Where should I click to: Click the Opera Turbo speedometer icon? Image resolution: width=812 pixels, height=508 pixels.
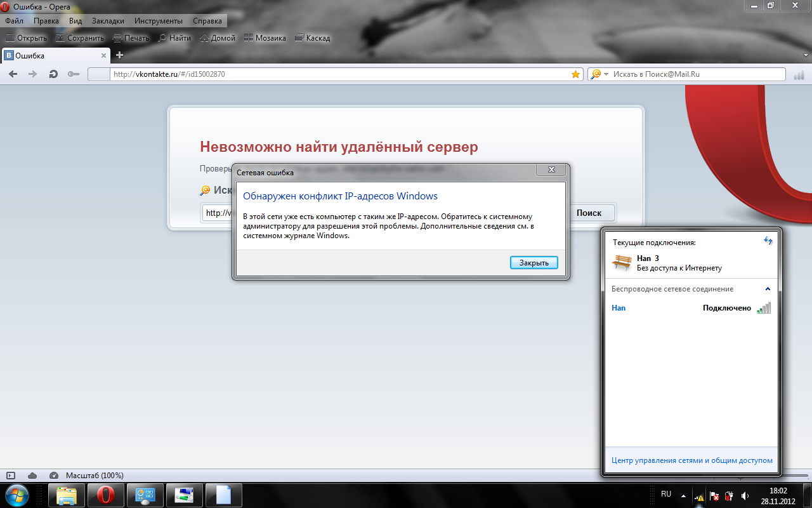point(53,476)
